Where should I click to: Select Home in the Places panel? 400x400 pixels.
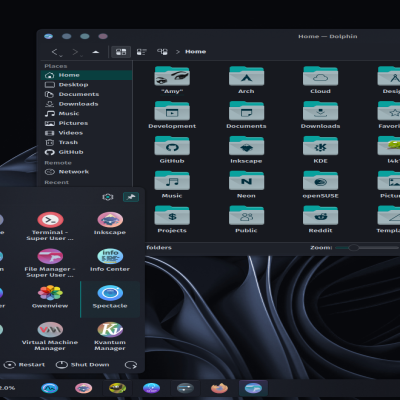point(86,75)
